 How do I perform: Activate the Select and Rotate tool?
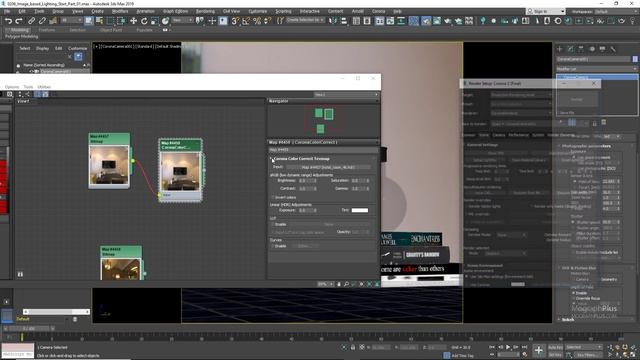[x=144, y=21]
